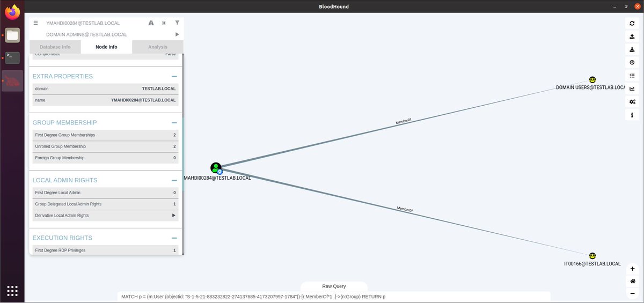Select the YMAHDI00284 user node
The width and height of the screenshot is (644, 303).
click(x=216, y=168)
